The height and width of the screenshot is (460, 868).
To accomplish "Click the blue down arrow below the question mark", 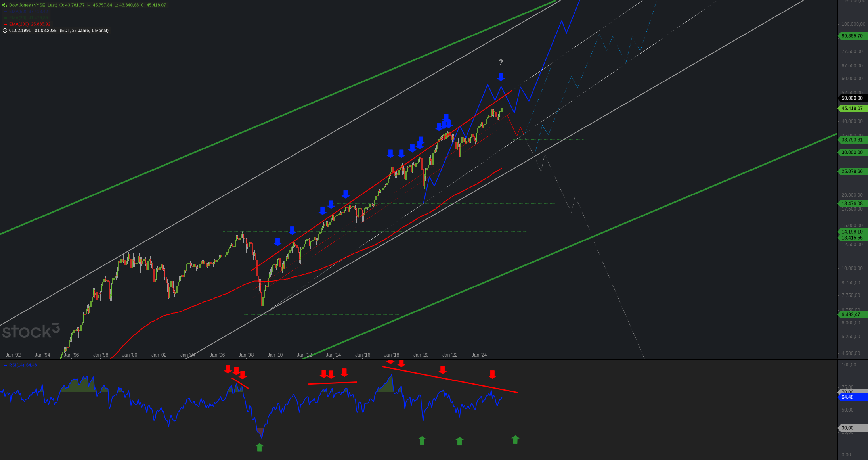I will pos(501,77).
